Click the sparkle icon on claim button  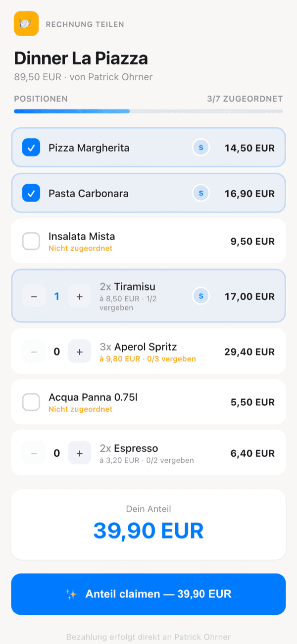pyautogui.click(x=71, y=594)
